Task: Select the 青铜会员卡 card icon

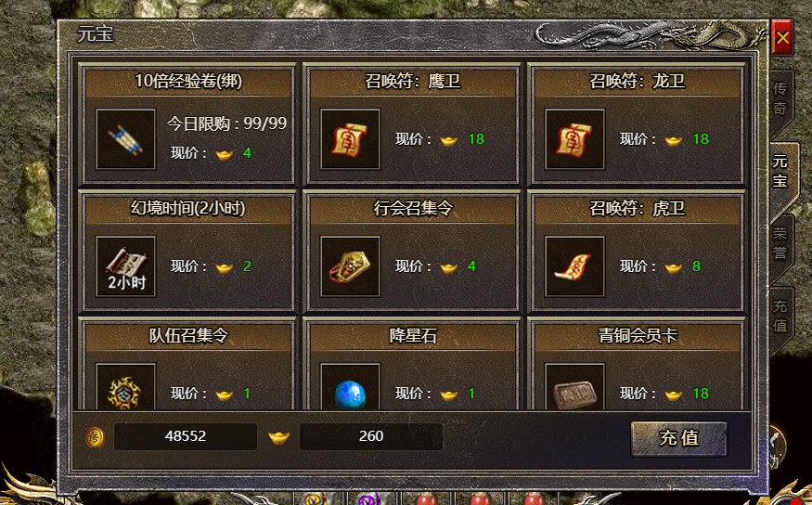Action: point(574,387)
